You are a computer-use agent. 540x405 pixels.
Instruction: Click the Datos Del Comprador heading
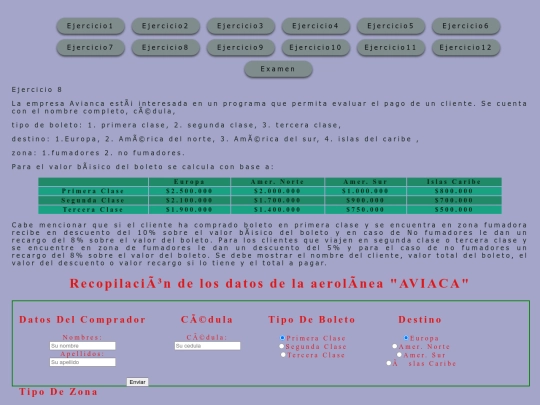[82, 320]
